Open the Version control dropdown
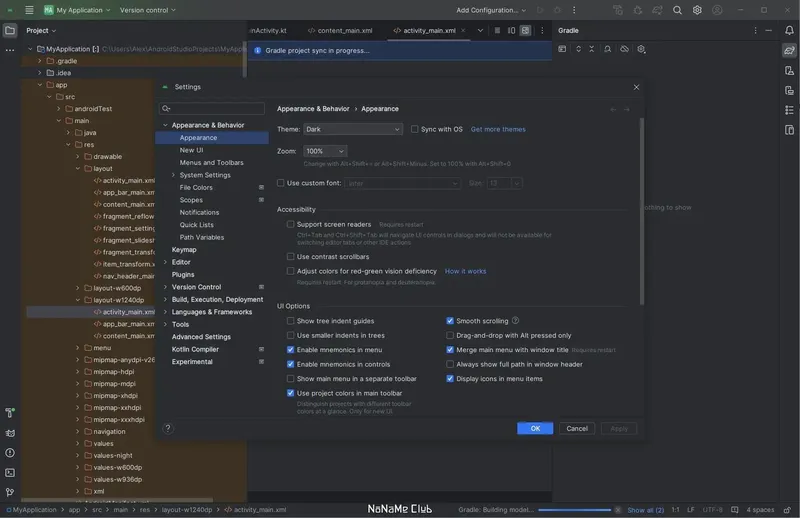 (x=147, y=10)
